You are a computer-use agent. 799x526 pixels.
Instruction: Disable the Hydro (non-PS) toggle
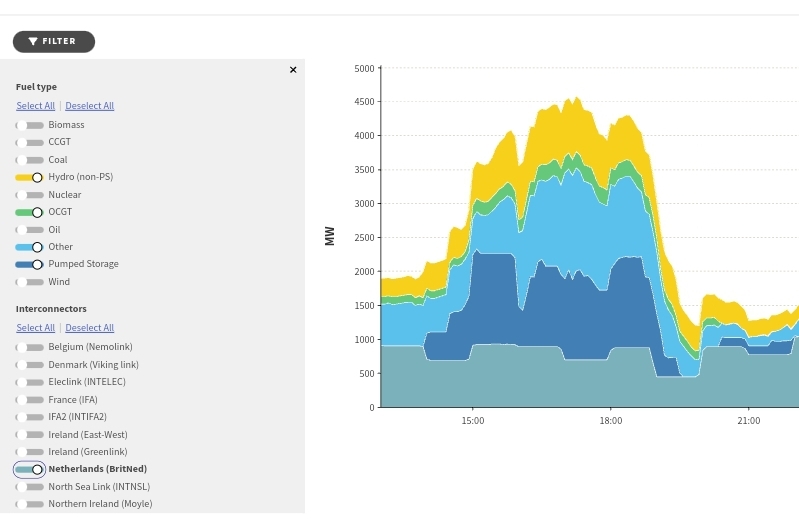29,177
